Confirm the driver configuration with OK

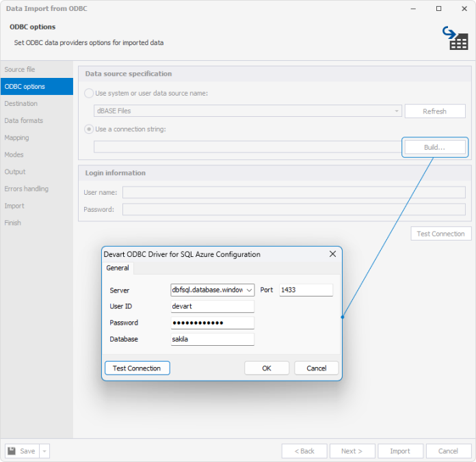point(267,368)
